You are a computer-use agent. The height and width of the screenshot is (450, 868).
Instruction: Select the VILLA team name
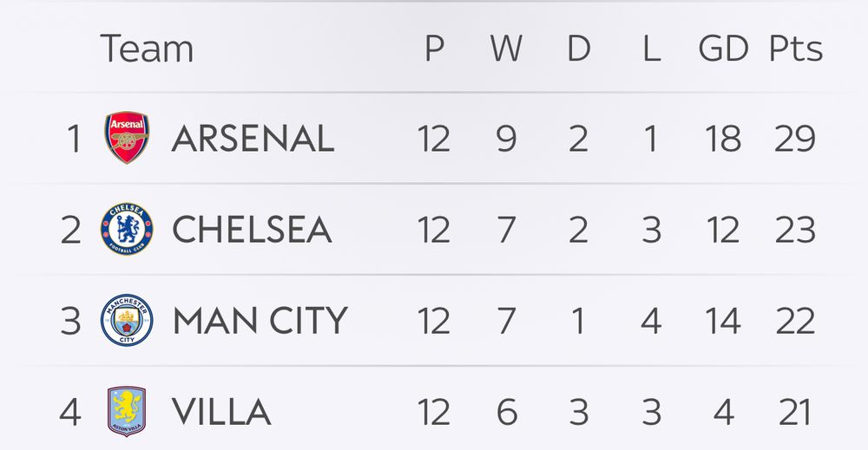click(x=221, y=412)
